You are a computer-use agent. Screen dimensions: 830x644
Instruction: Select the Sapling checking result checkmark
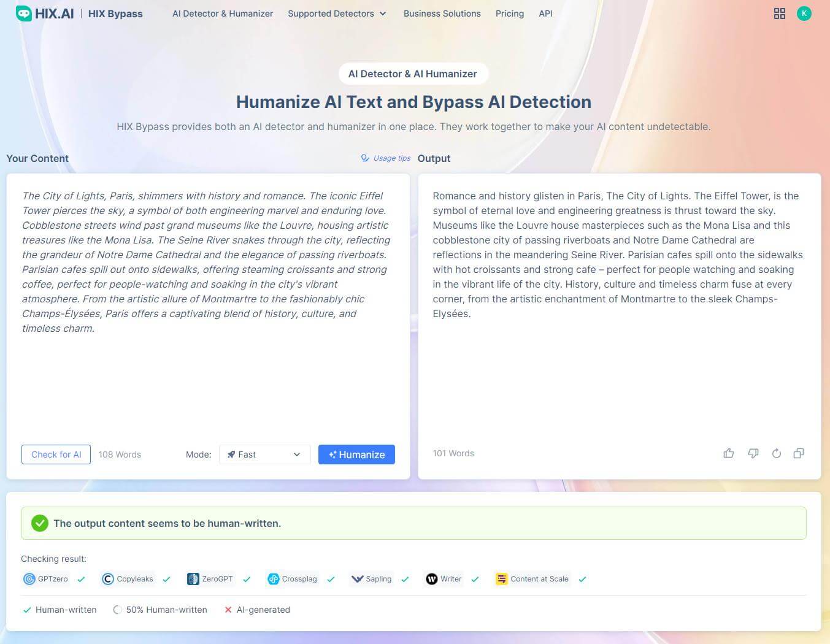pyautogui.click(x=405, y=579)
